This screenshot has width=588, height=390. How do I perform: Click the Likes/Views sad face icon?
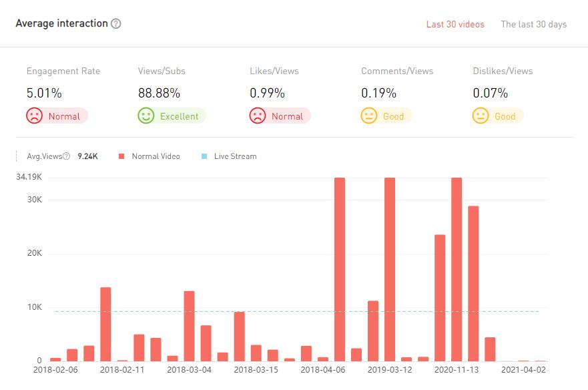tap(258, 116)
